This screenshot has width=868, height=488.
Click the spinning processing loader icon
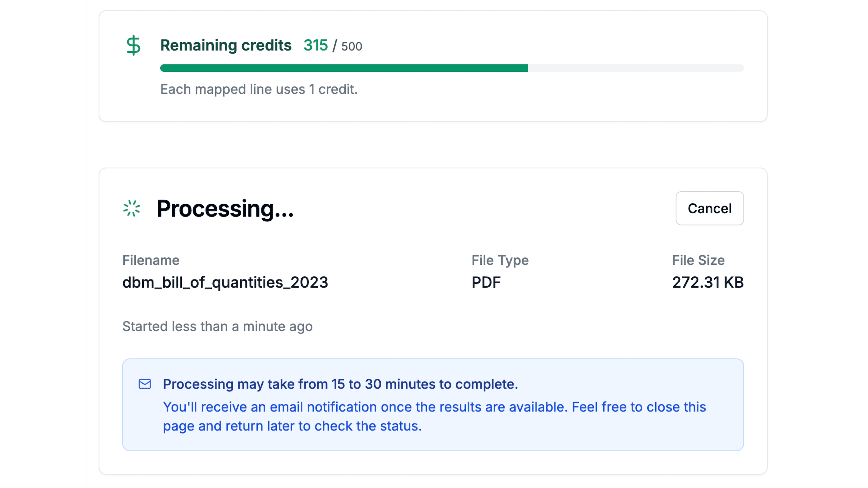[x=131, y=208]
